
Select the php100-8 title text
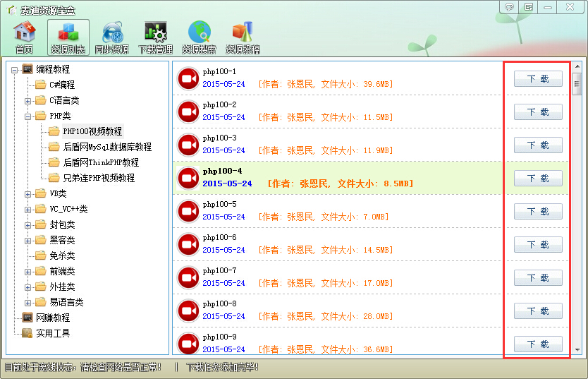pyautogui.click(x=219, y=303)
